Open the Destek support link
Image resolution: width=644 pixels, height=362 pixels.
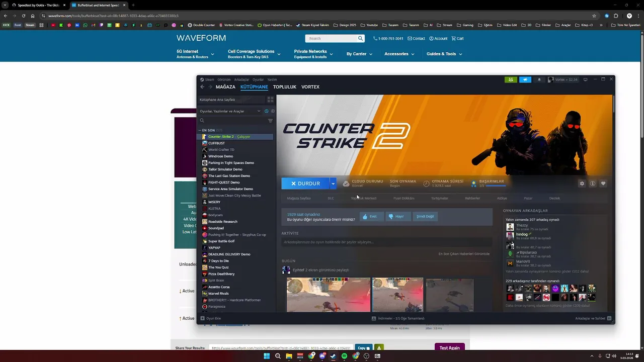coord(554,198)
